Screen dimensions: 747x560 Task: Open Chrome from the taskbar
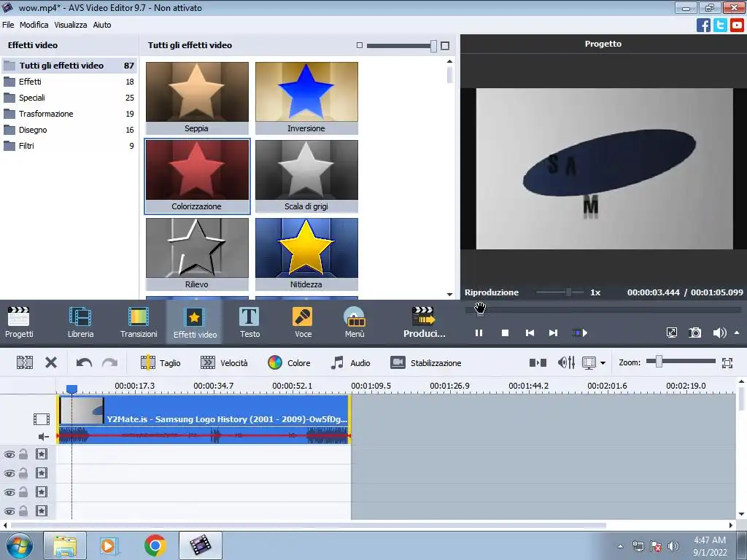click(155, 545)
